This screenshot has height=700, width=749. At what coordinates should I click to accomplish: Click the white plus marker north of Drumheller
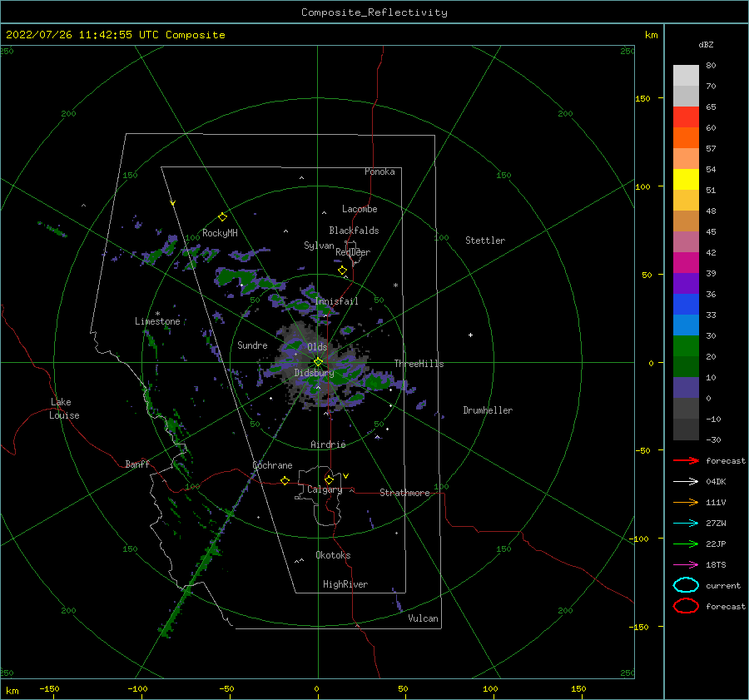tap(470, 335)
